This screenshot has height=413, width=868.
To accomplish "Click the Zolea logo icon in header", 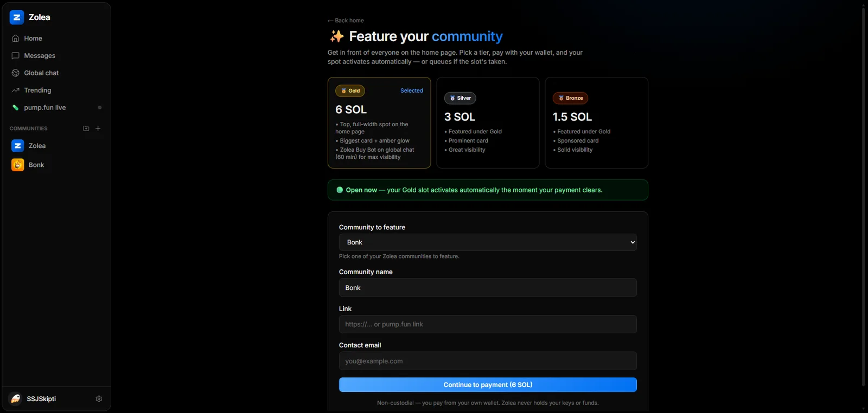I will (x=17, y=17).
